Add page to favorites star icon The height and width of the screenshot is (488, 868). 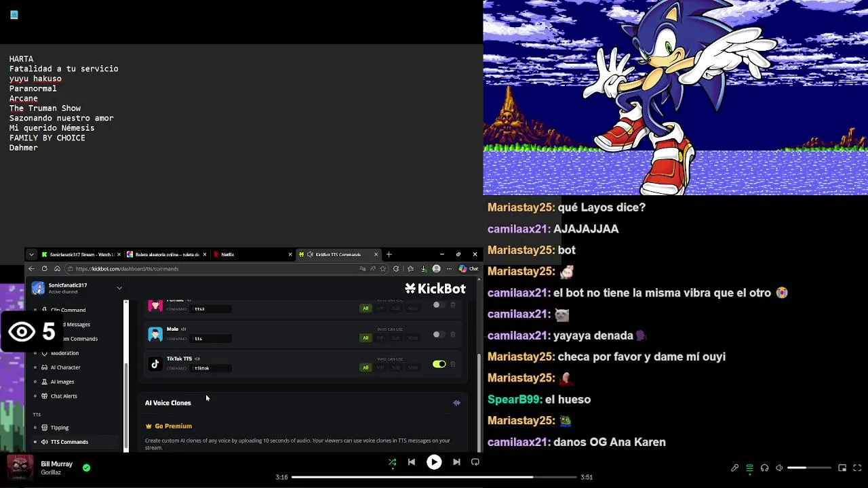tap(383, 269)
